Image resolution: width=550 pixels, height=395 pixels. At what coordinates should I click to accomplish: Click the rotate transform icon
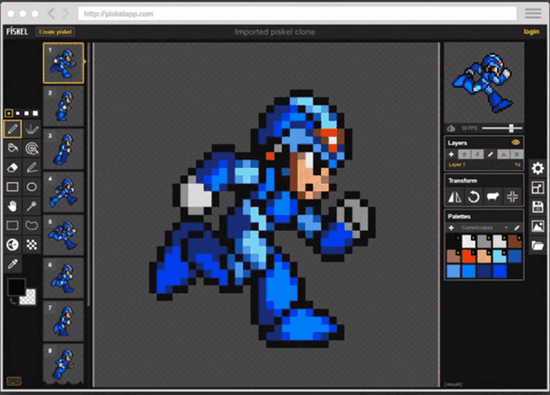(x=474, y=197)
